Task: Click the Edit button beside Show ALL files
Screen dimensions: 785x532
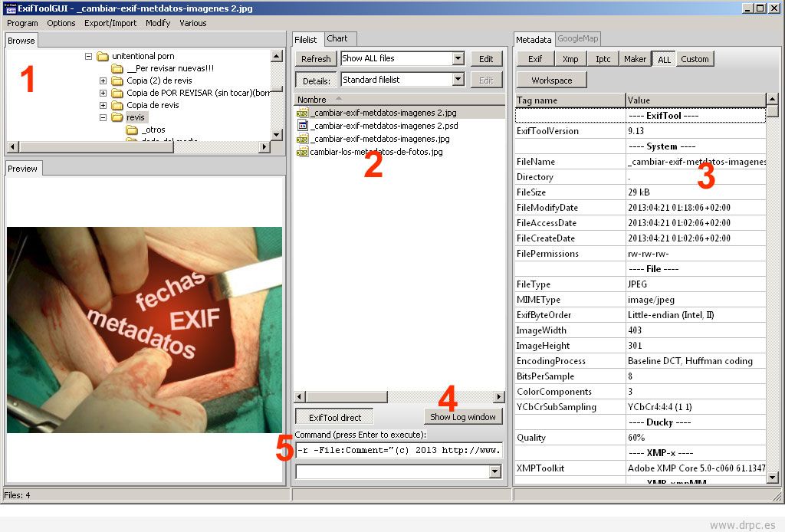Action: pos(486,59)
